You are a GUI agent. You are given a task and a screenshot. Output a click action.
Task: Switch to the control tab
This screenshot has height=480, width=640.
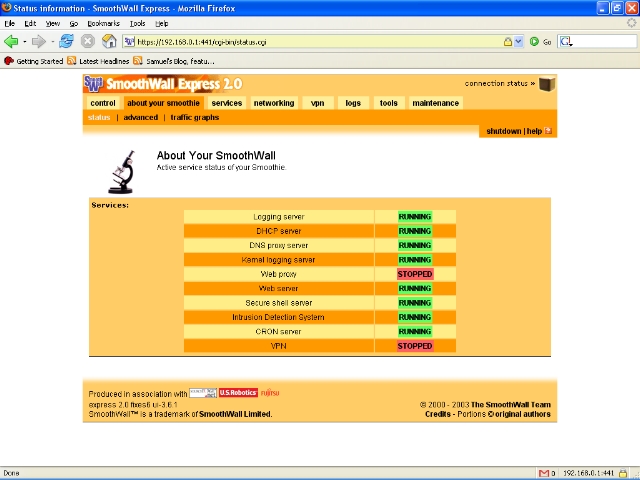tap(103, 103)
